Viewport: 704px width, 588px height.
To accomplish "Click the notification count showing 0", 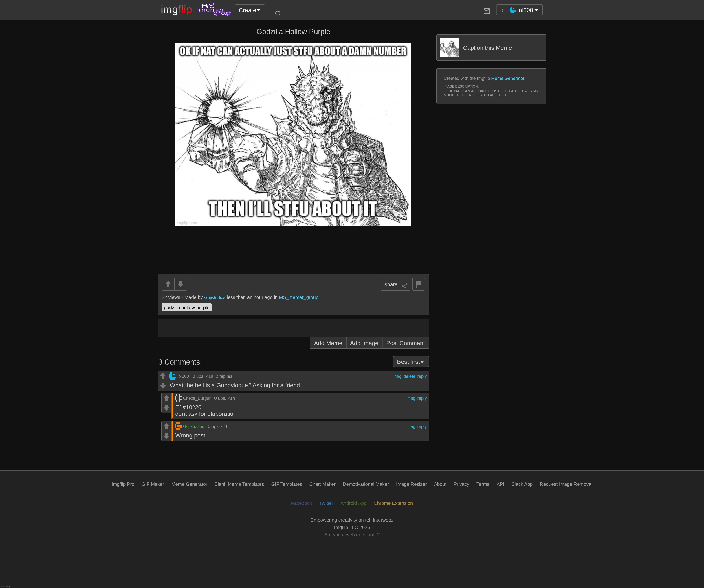I will coord(502,10).
